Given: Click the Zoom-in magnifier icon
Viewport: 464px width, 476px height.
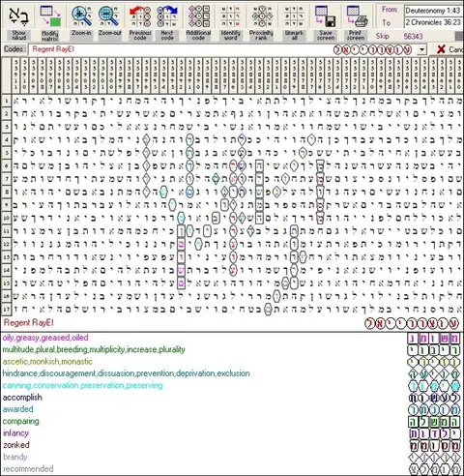Looking at the screenshot, I should pos(81,16).
